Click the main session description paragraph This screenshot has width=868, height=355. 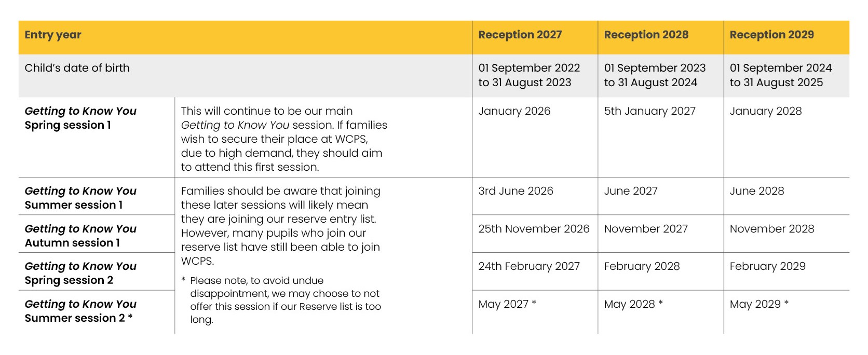tap(284, 139)
